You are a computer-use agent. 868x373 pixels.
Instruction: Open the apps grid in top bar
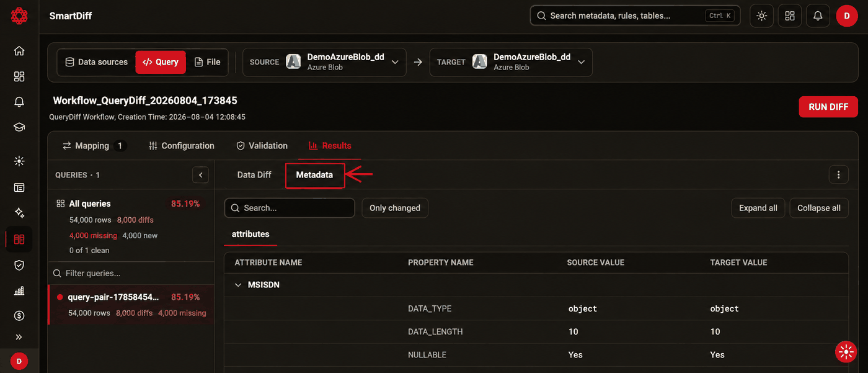(790, 16)
